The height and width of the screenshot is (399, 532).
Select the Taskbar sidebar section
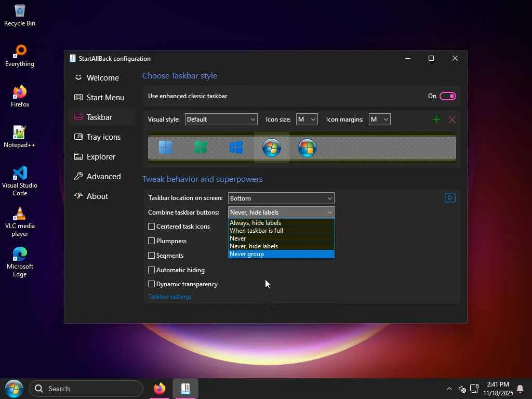point(102,117)
